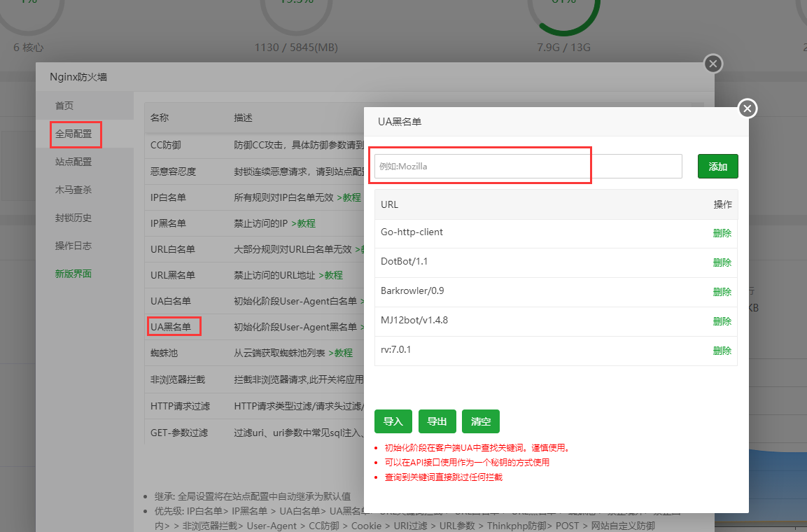Click the 继承 note at the bottom
Viewport: 807px width, 532px height.
coord(253,496)
